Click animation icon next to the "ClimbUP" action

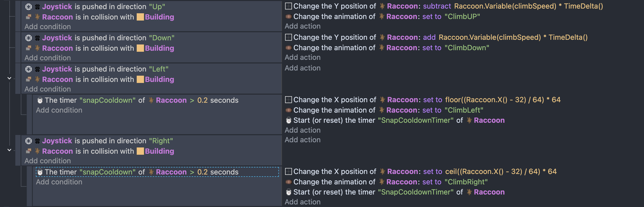click(288, 17)
